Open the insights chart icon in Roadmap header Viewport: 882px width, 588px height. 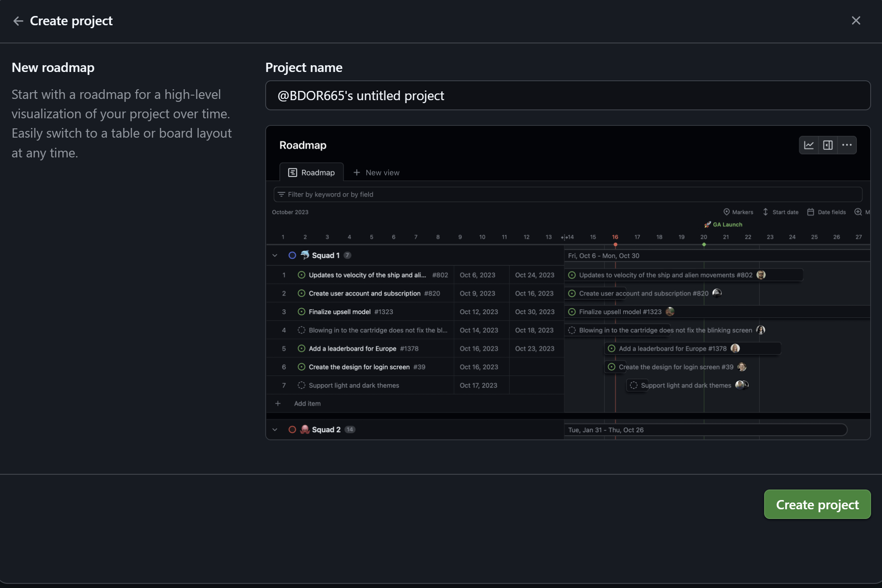point(809,145)
